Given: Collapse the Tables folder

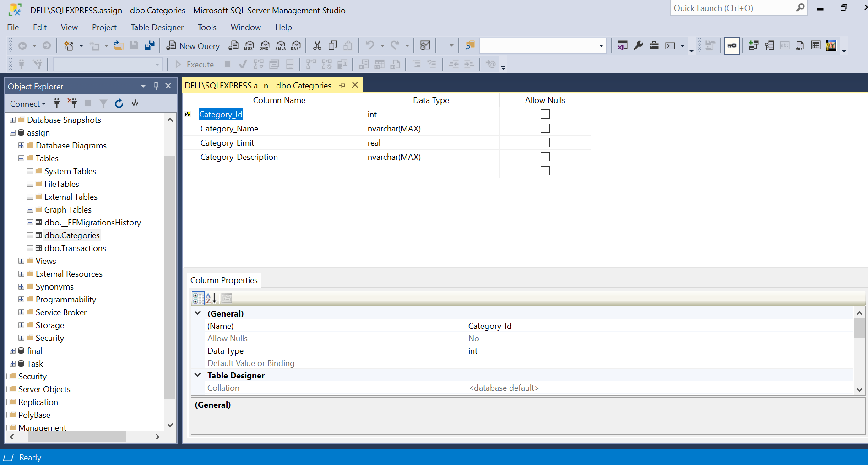Looking at the screenshot, I should pos(21,159).
